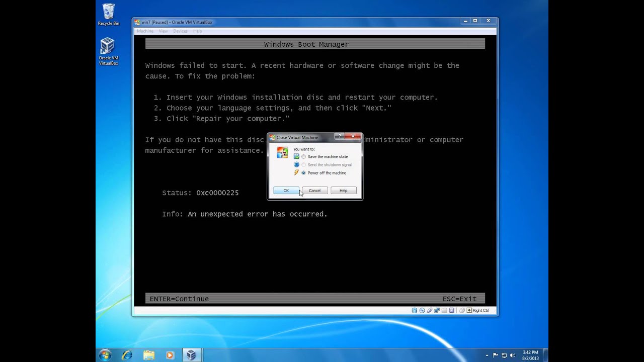644x362 pixels.
Task: Click the Right Ctrl host key label
Action: click(x=481, y=310)
